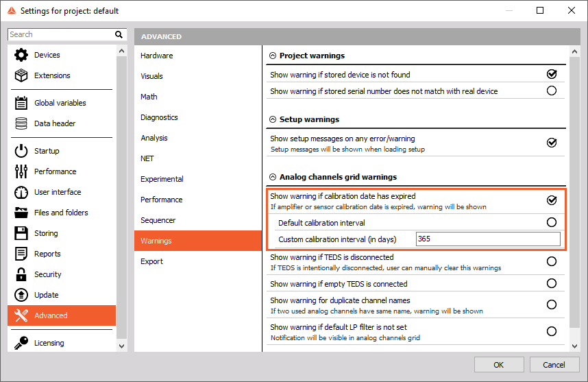Click the Data header database icon

pos(21,123)
